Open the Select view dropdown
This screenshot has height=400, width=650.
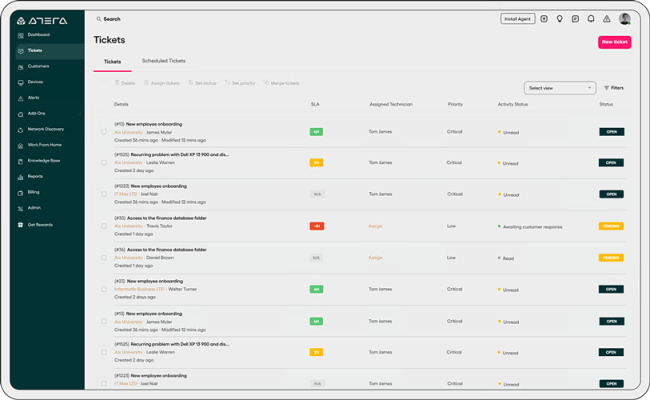(559, 88)
